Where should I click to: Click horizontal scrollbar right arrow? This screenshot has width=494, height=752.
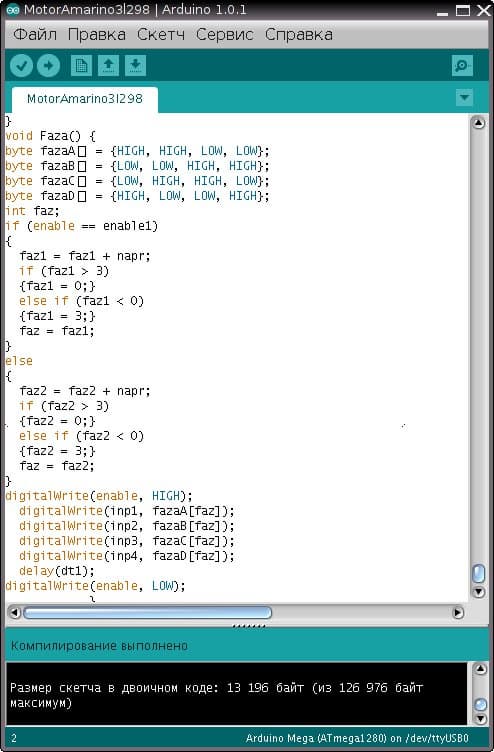point(458,612)
